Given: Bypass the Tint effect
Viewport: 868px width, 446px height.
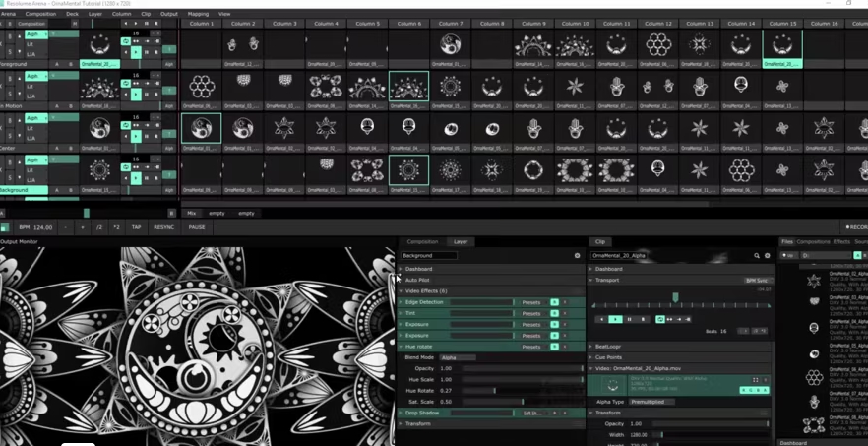Looking at the screenshot, I should (554, 313).
